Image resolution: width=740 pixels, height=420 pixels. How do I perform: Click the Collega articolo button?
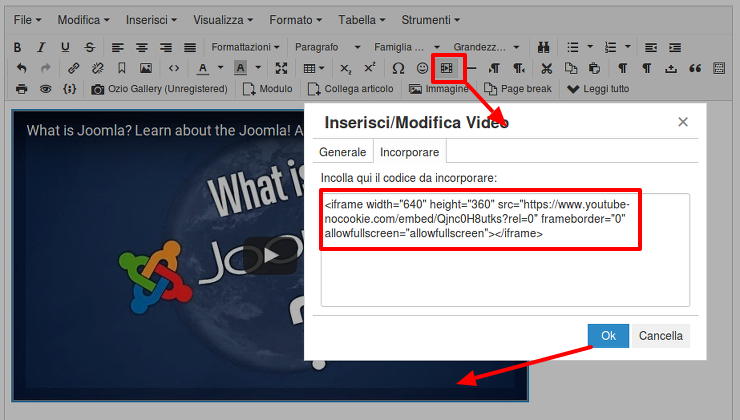click(x=351, y=89)
